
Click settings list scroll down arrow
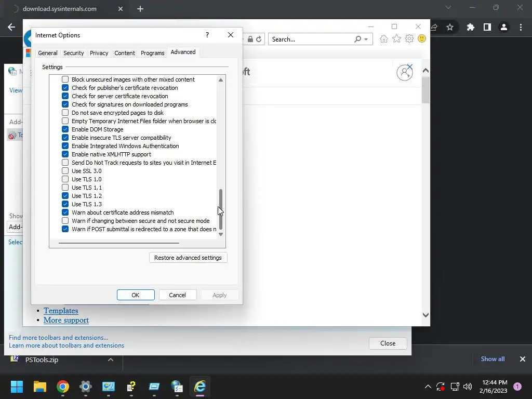(x=221, y=234)
